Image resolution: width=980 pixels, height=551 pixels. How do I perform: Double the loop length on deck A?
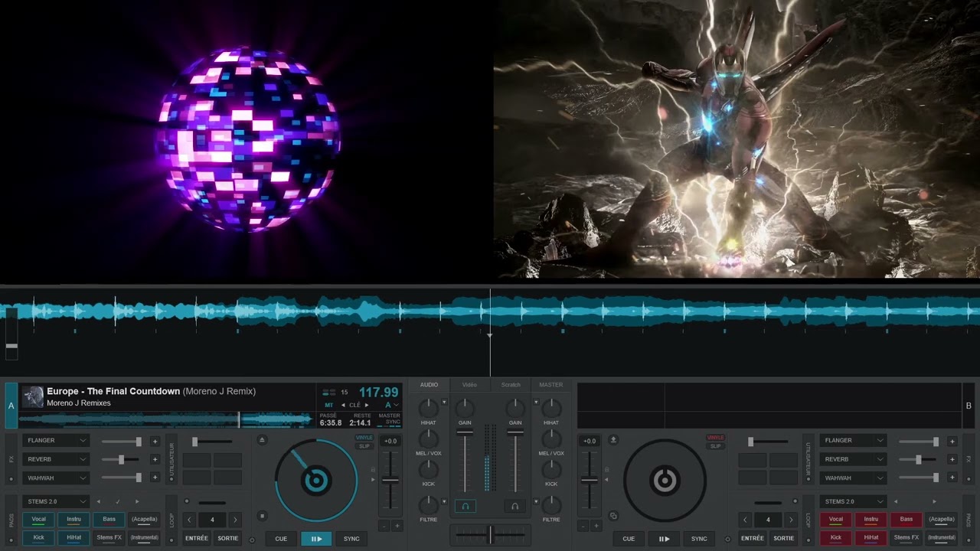click(x=235, y=520)
